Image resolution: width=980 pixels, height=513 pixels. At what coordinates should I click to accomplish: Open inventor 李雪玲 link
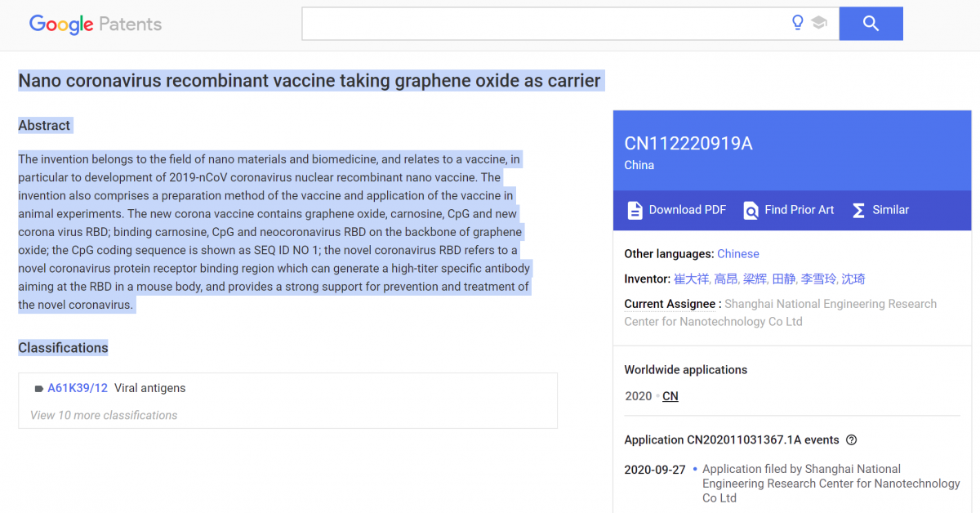point(818,279)
